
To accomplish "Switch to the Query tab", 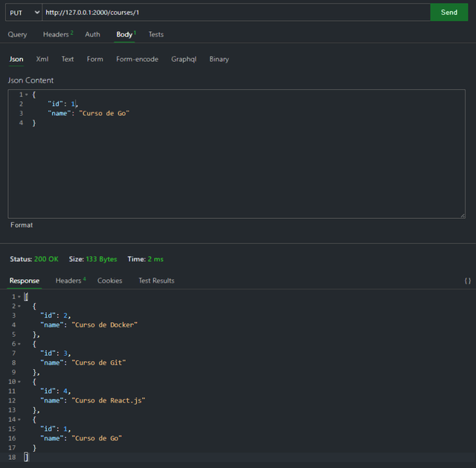I will (17, 35).
